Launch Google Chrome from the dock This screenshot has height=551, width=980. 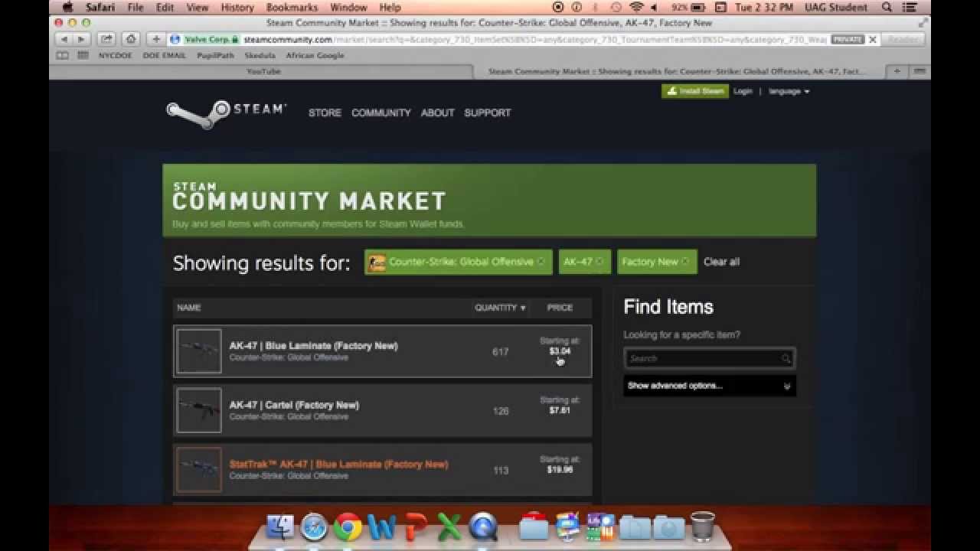point(348,527)
